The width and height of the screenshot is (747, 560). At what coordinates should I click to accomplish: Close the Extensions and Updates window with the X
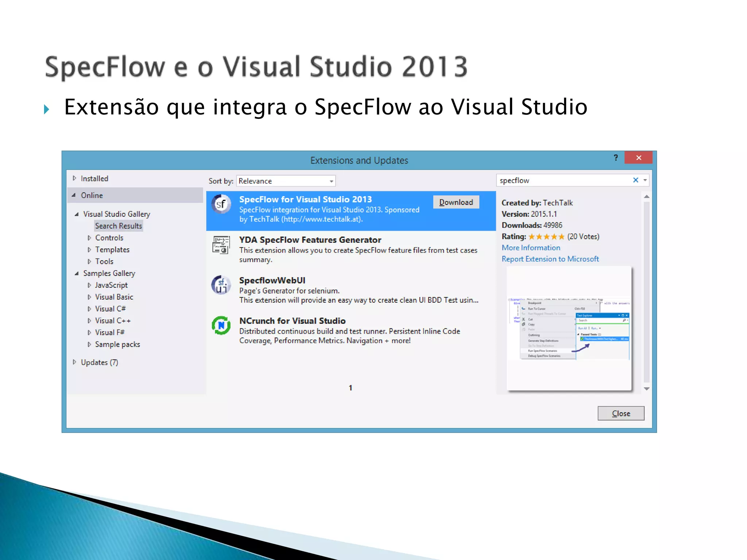tap(638, 157)
